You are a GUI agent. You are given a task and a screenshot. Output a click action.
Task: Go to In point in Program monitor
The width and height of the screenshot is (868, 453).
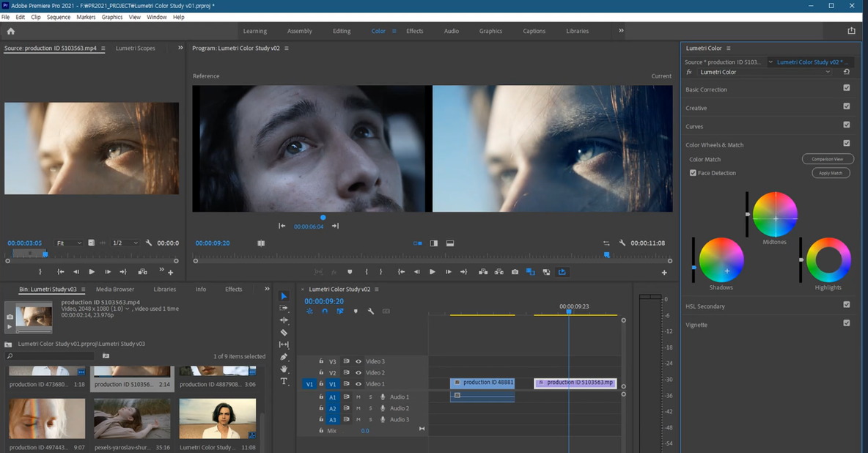401,272
